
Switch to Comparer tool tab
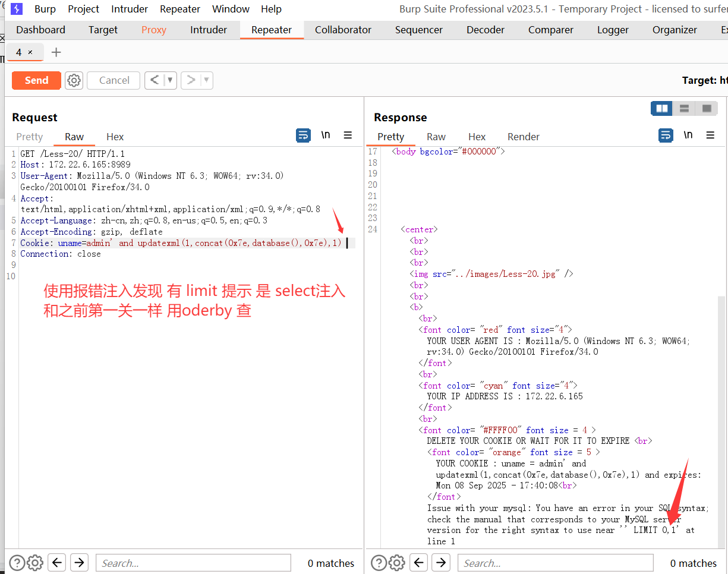(x=551, y=30)
